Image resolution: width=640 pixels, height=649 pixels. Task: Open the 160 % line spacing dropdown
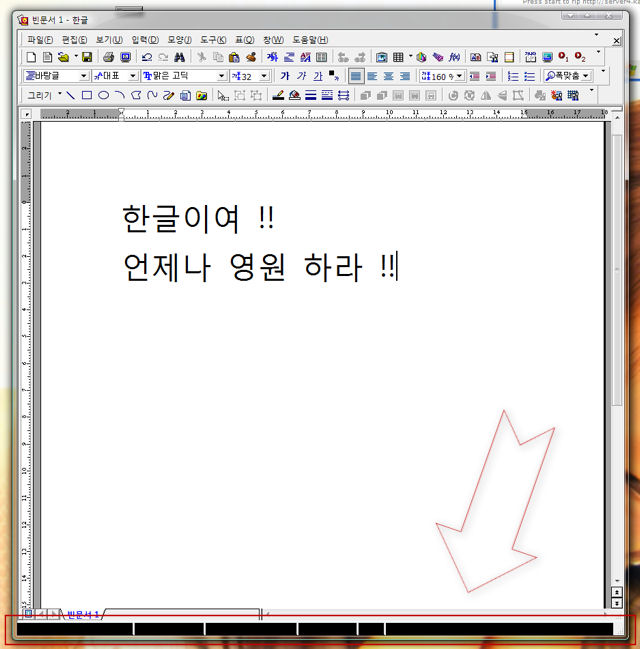[460, 76]
